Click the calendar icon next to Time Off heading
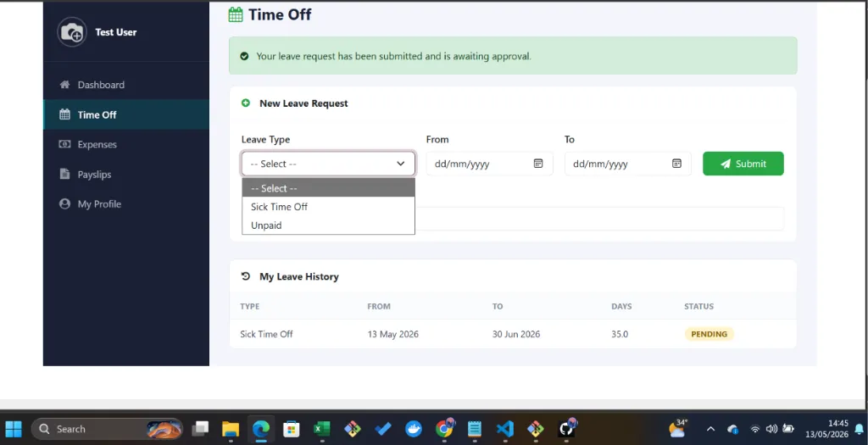The width and height of the screenshot is (868, 445). pos(236,14)
